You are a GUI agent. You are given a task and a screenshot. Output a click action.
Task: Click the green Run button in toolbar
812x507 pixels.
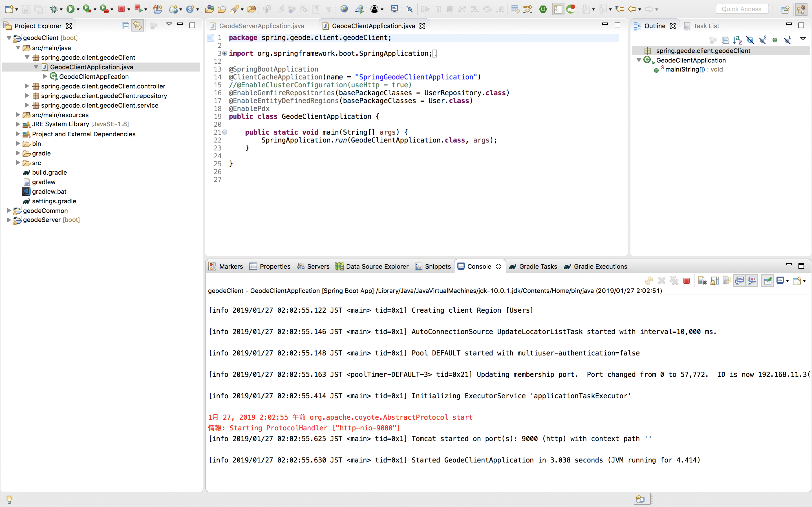(70, 9)
